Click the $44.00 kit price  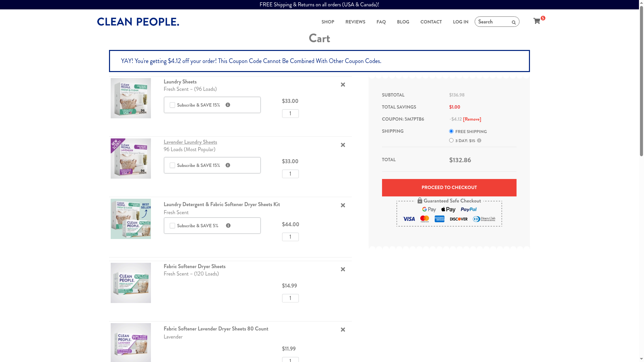click(x=290, y=225)
